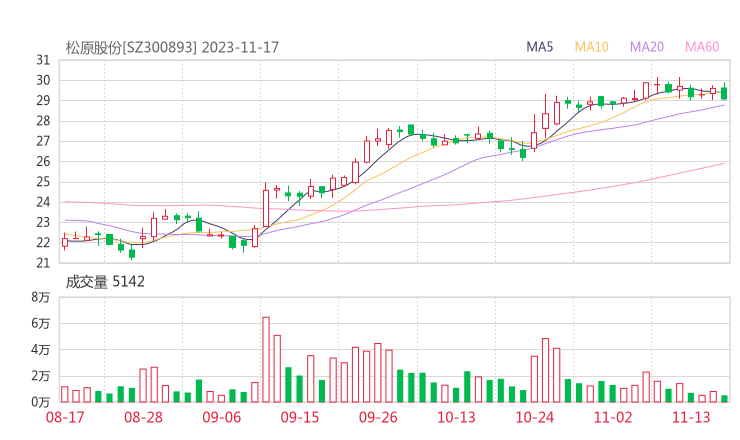Click the 09-15 date label
The image size is (740, 440).
300,417
